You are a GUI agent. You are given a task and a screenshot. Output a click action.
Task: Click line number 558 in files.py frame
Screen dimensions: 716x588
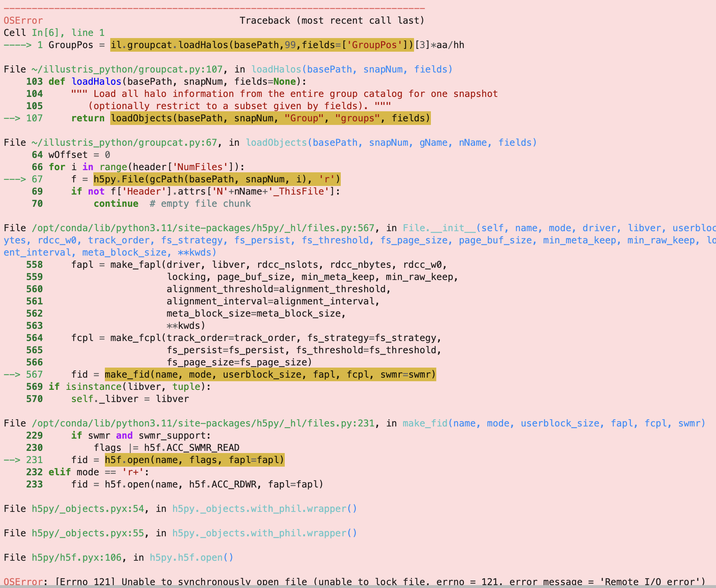tap(34, 265)
